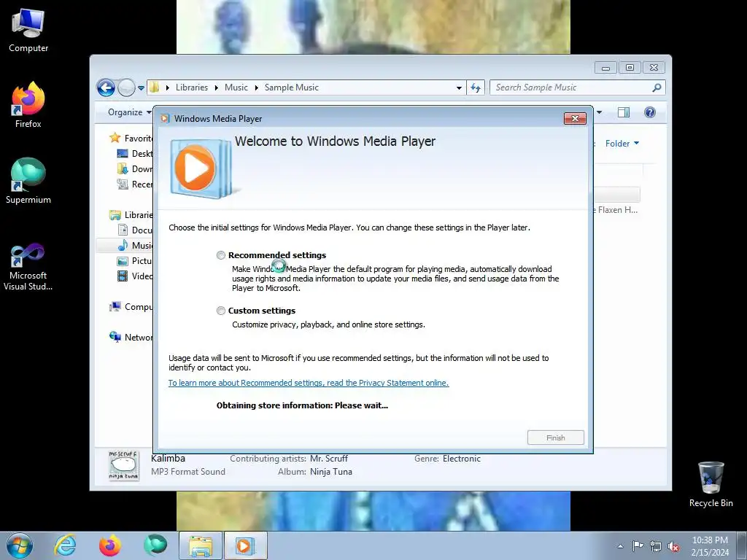Close the Sample Music Explorer window

click(x=654, y=68)
